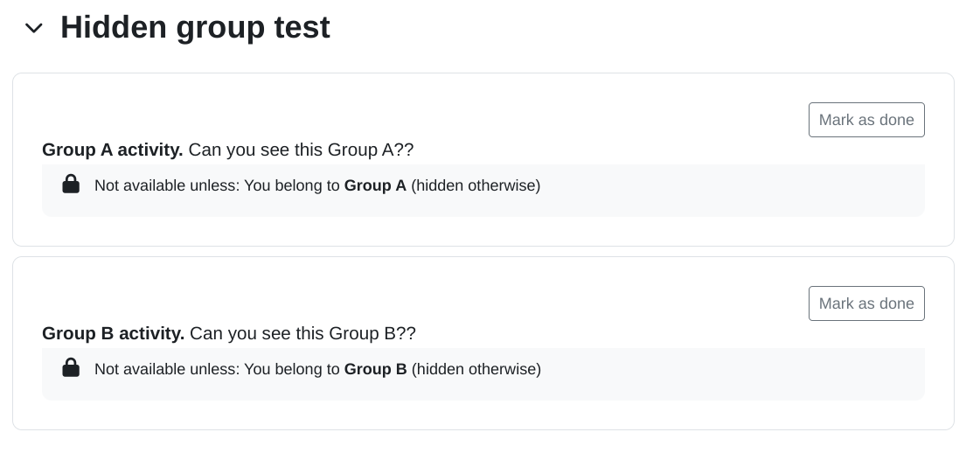Mark the Group A activity as done
980x467 pixels.
pos(866,120)
